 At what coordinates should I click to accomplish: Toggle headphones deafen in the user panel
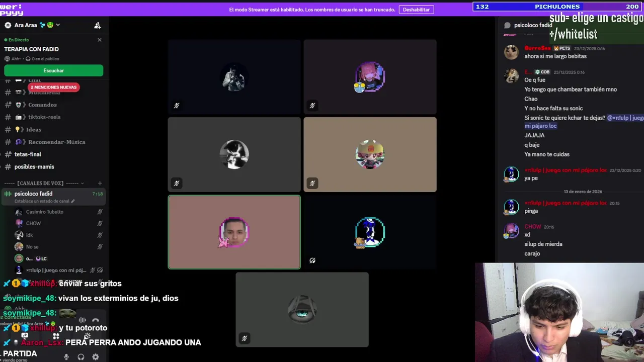81,357
